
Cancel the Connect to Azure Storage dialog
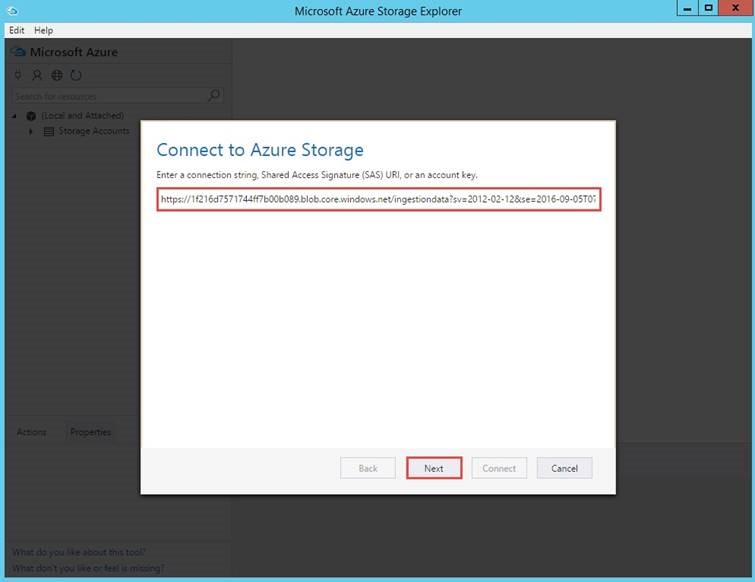[564, 468]
